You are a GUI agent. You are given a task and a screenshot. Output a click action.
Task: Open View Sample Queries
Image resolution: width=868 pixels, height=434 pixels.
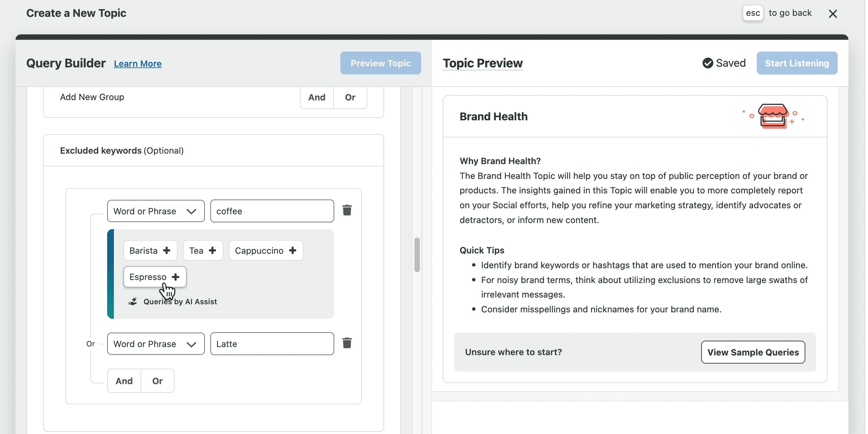(x=753, y=352)
